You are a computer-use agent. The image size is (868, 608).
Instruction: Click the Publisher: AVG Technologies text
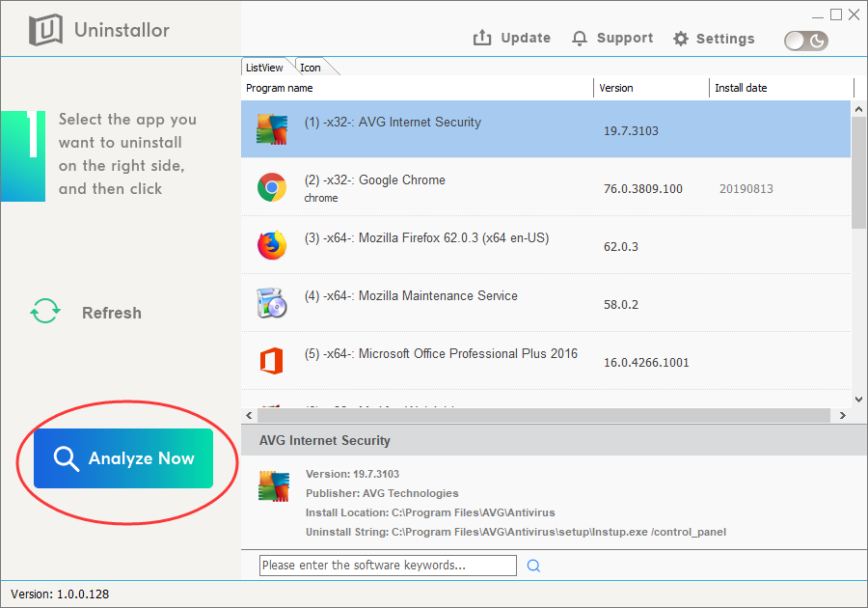pos(382,493)
